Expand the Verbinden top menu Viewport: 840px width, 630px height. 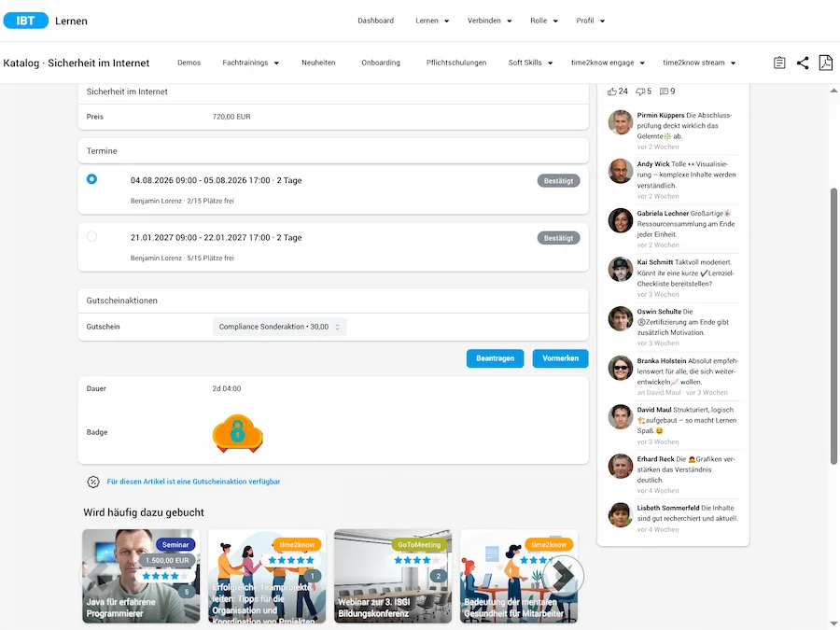[489, 21]
